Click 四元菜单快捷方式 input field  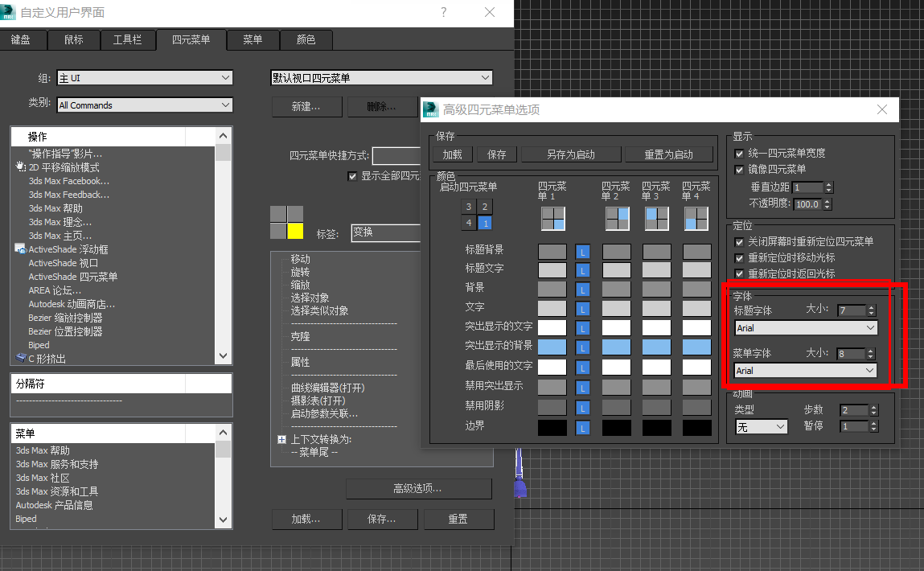click(x=396, y=155)
